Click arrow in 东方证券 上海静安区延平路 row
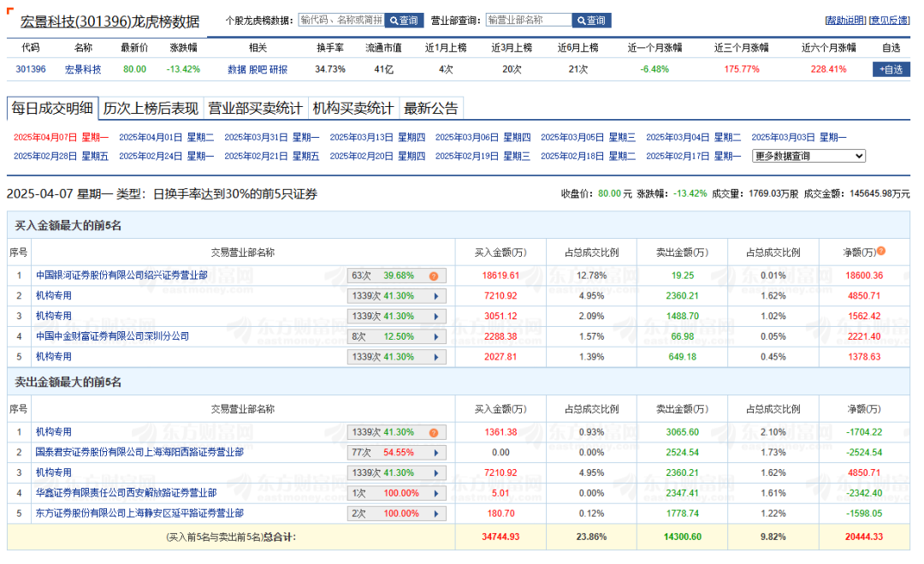 point(435,514)
